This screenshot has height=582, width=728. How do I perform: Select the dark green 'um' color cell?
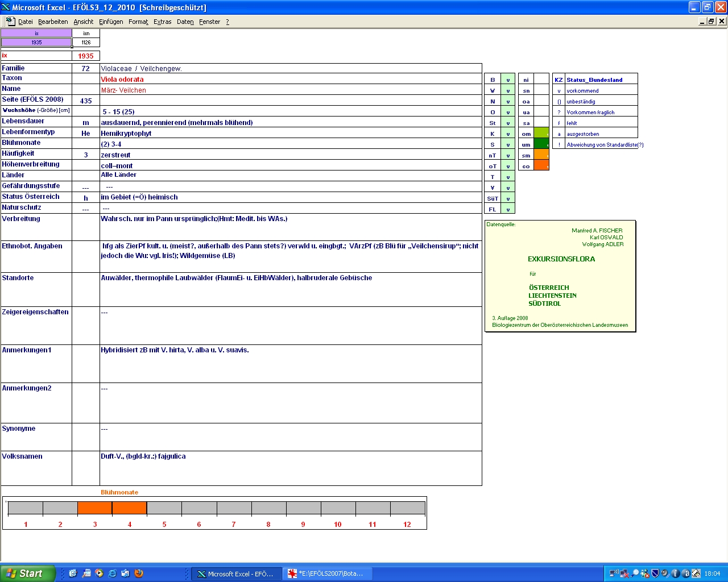coord(541,144)
